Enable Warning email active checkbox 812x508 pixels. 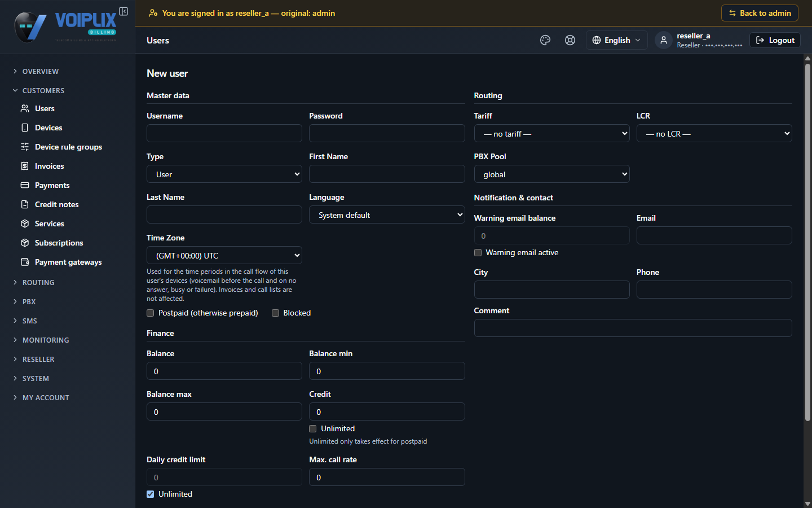(478, 252)
